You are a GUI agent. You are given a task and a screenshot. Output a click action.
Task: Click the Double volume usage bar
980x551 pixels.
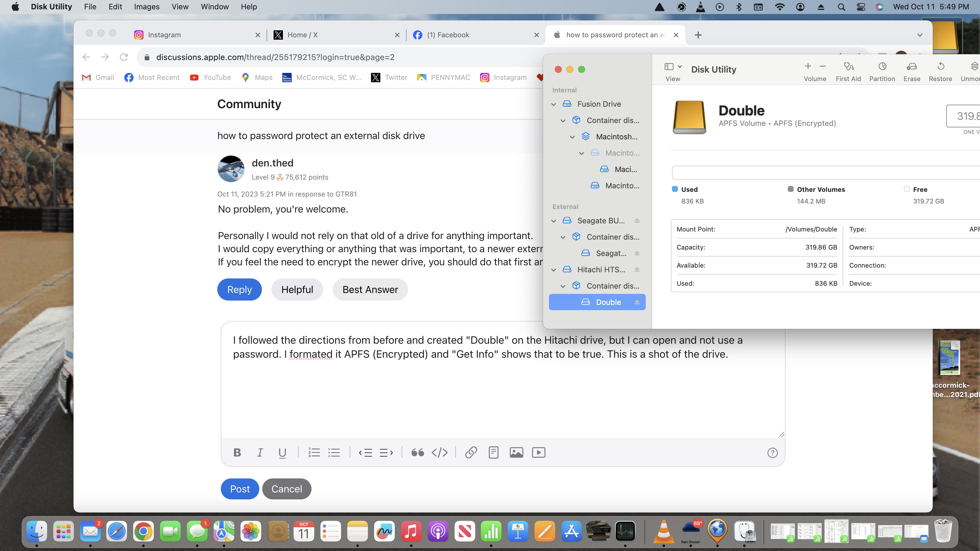point(825,172)
